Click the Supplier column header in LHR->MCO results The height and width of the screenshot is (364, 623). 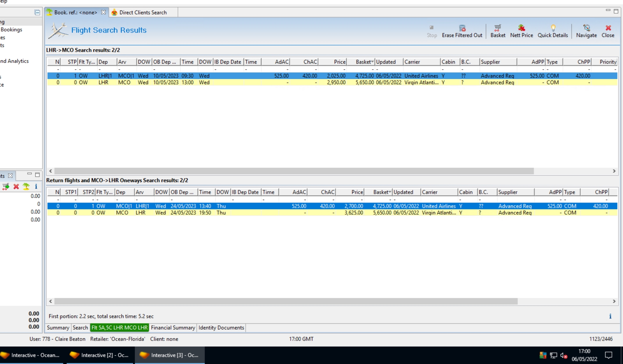(x=498, y=62)
